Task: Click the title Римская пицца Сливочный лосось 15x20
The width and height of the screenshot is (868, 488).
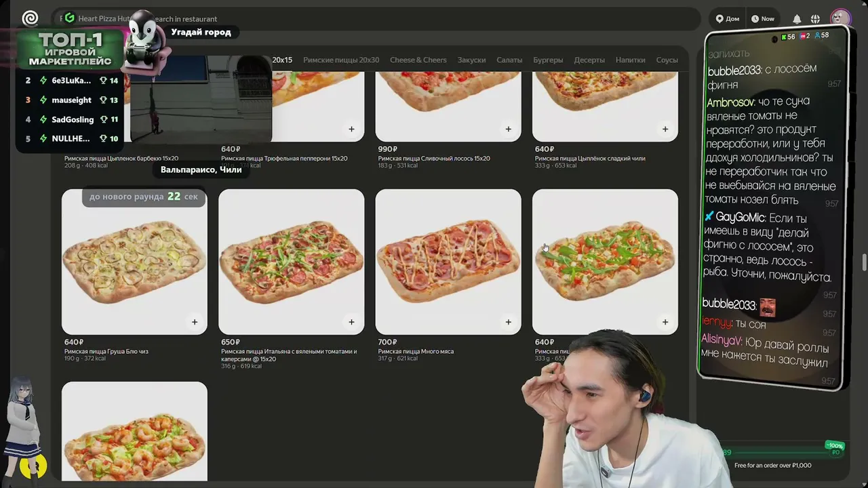Action: click(434, 158)
